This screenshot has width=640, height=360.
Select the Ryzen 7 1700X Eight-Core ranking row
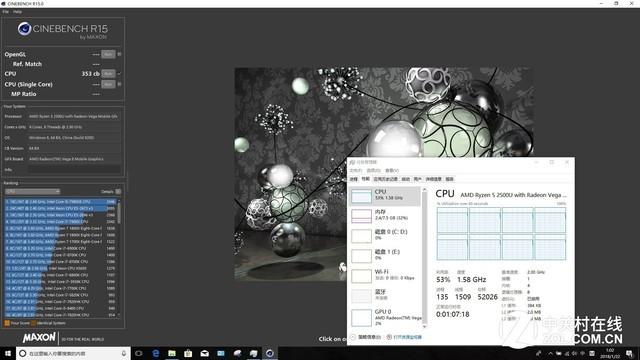tap(61, 242)
